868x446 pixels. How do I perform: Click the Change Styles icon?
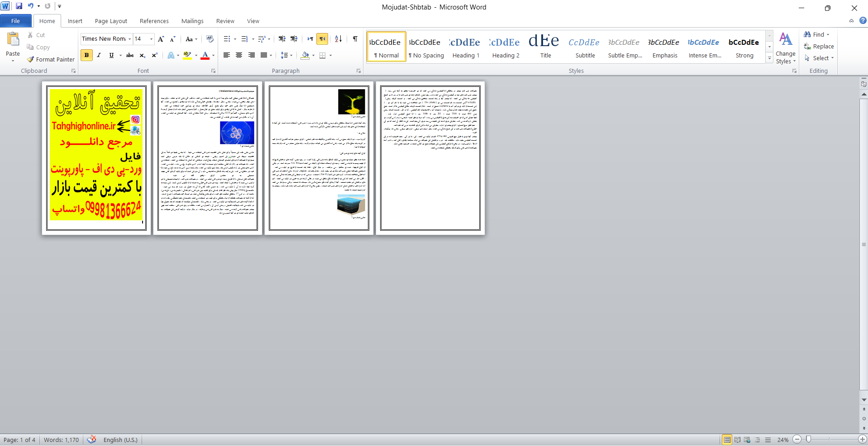pos(786,39)
